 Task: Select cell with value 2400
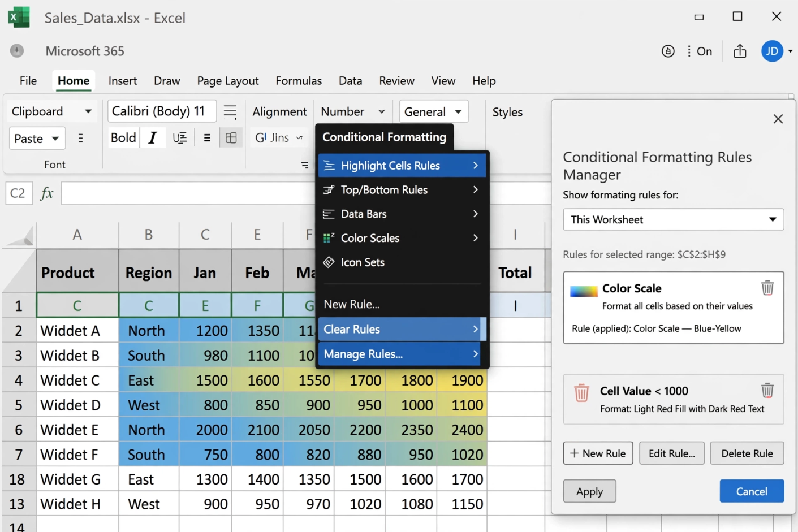click(x=461, y=430)
